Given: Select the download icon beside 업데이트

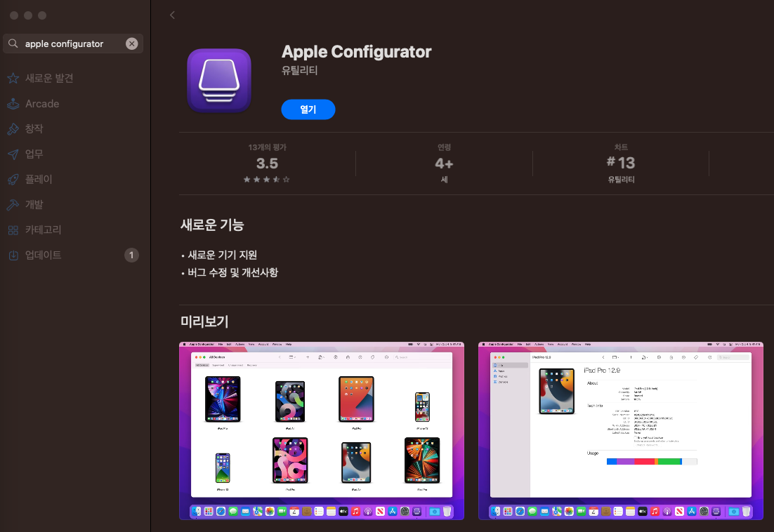Looking at the screenshot, I should [13, 255].
